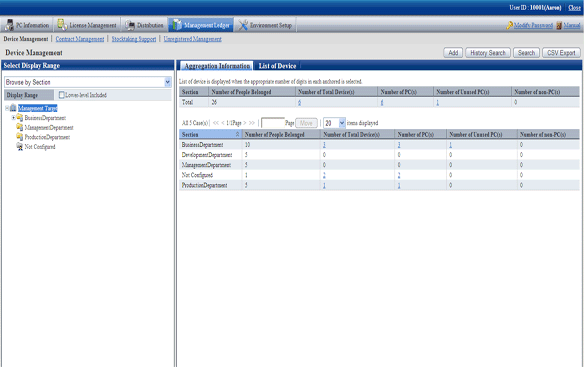Screen dimensions: 584x367
Task: Open the Contract Management link
Action: 80,39
